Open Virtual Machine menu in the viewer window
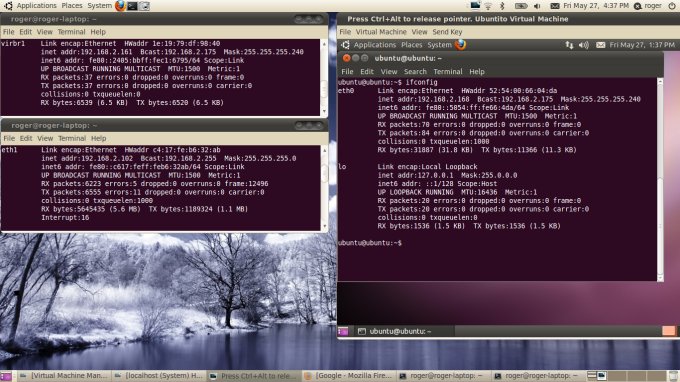 click(x=381, y=32)
